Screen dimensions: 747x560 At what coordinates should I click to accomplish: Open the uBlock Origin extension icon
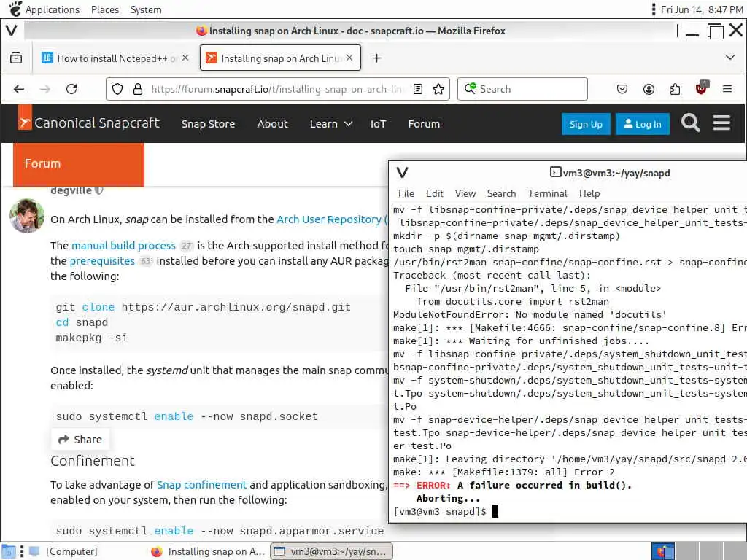(701, 88)
